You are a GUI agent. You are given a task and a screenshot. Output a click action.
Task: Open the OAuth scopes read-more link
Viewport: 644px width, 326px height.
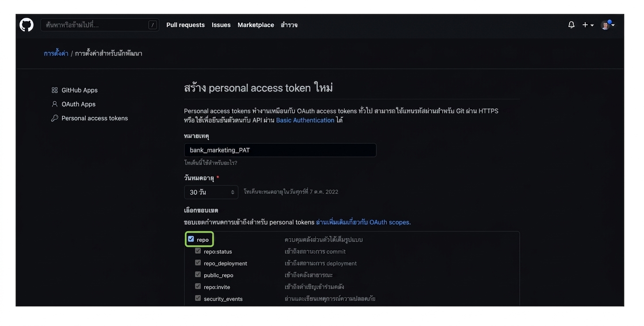click(x=362, y=222)
